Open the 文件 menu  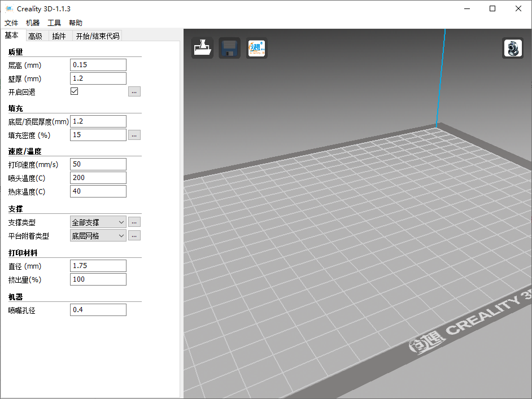click(x=11, y=23)
